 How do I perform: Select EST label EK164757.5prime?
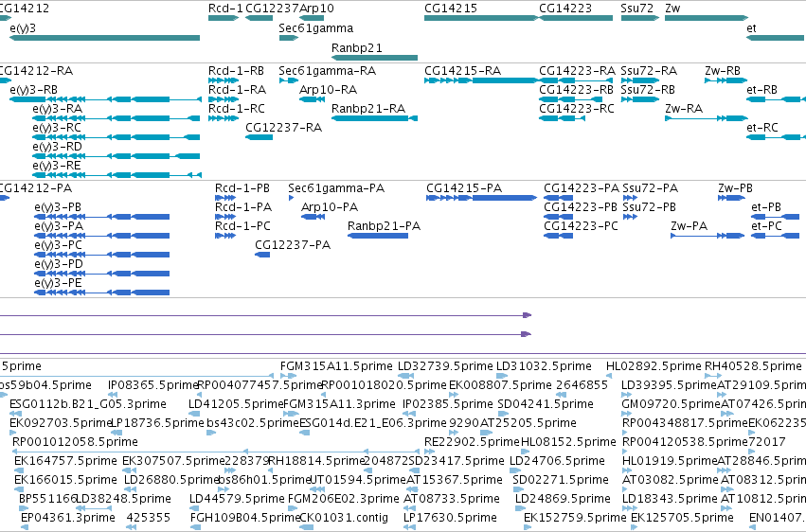point(64,461)
